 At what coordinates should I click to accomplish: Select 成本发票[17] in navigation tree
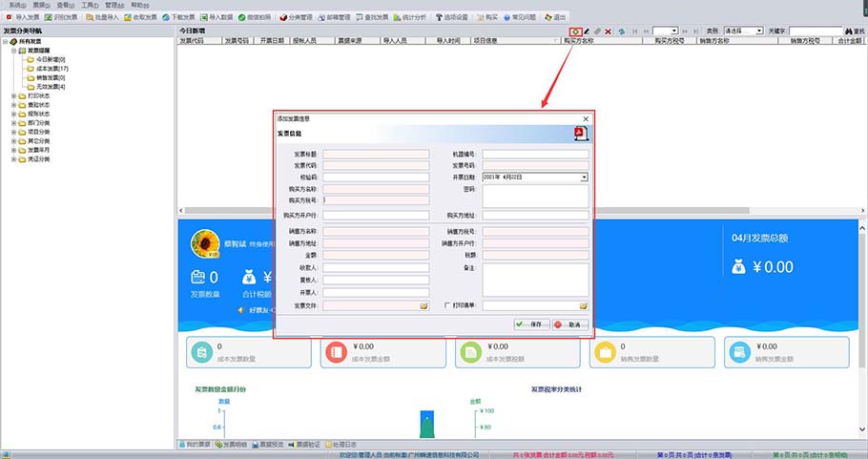[x=51, y=69]
